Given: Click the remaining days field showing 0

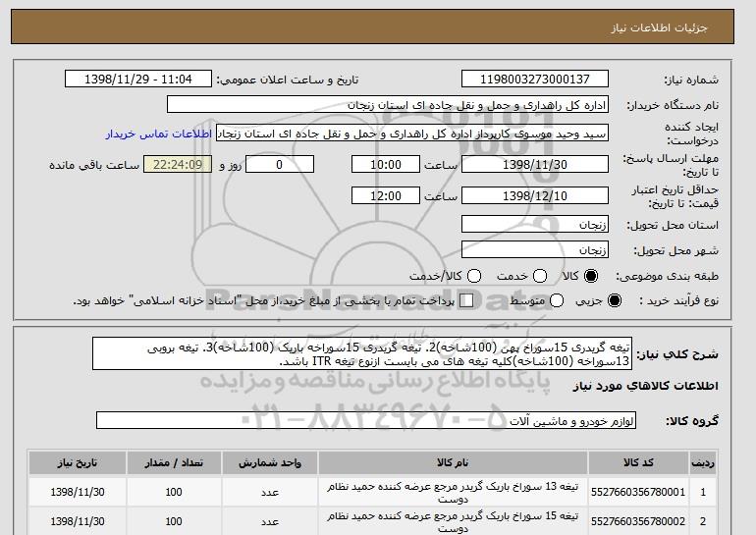Looking at the screenshot, I should coord(280,164).
